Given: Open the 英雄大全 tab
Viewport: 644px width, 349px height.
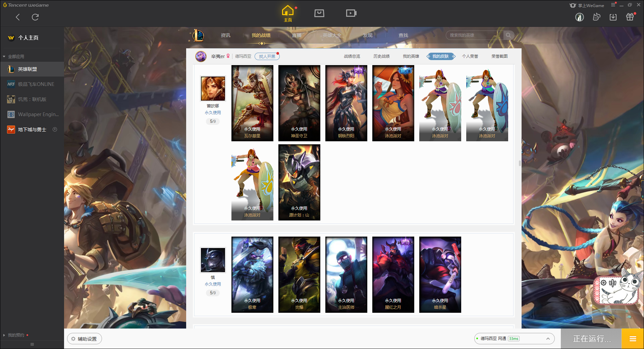Looking at the screenshot, I should 332,36.
